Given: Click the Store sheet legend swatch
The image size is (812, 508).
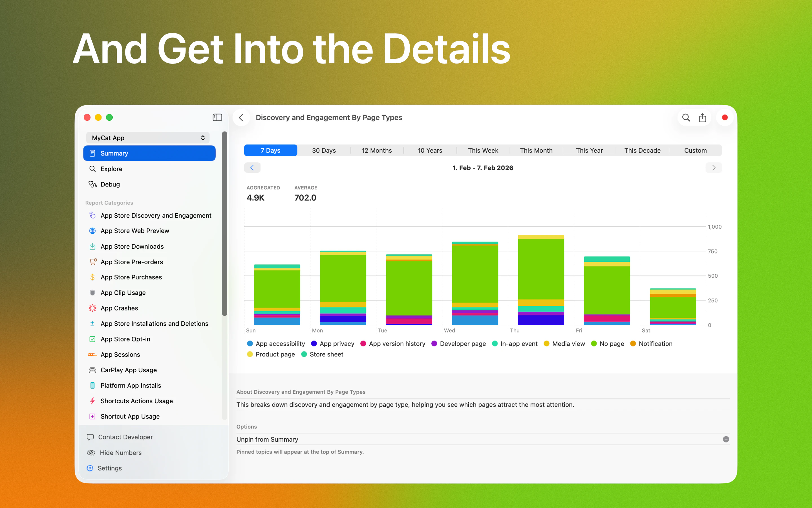Looking at the screenshot, I should click(304, 354).
